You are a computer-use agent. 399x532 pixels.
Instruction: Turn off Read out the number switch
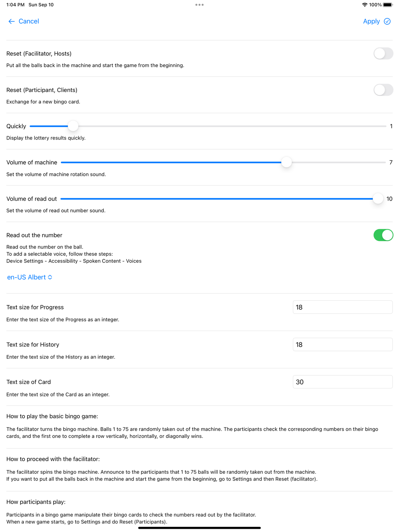383,235
